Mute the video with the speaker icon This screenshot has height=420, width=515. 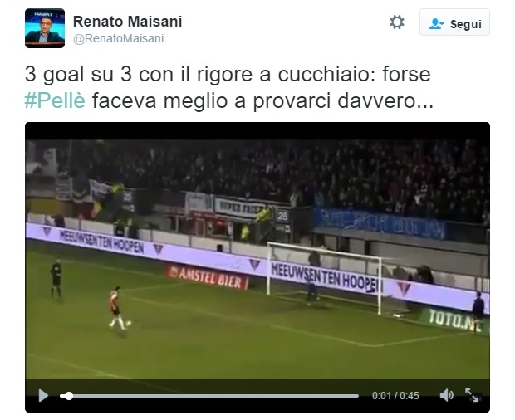[x=446, y=395]
